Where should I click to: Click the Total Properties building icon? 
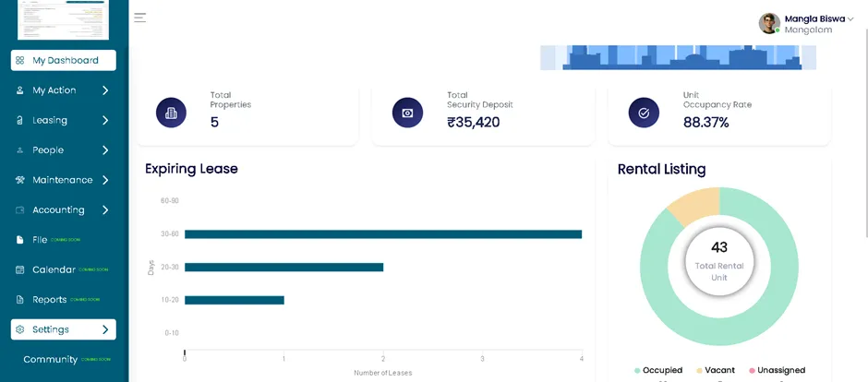(171, 113)
